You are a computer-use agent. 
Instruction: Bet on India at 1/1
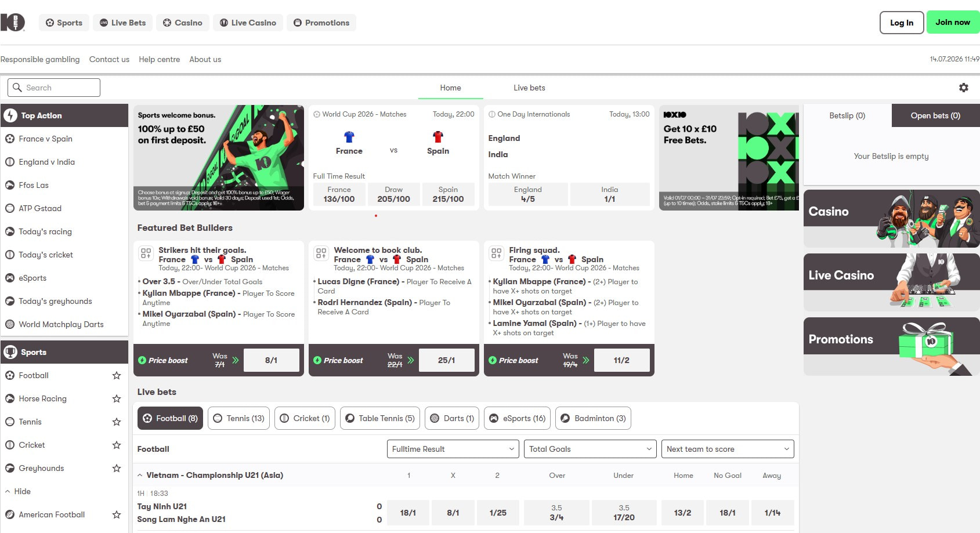point(610,194)
